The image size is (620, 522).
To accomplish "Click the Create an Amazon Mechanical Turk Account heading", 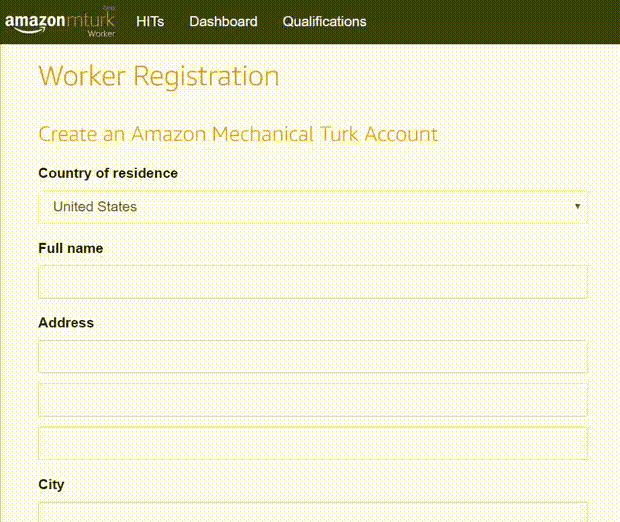I will pos(238,134).
